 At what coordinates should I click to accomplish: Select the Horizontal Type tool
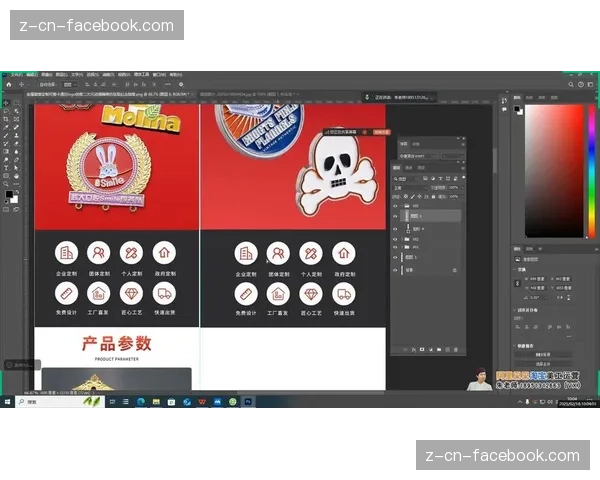coord(7,168)
